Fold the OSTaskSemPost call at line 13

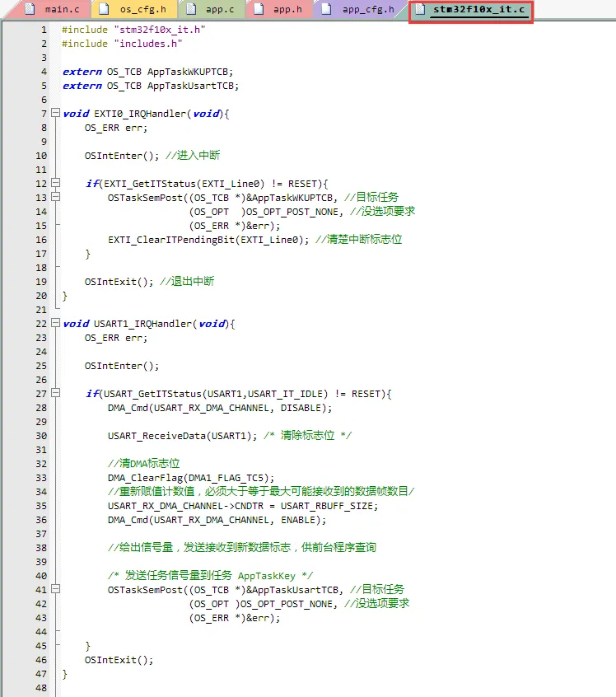[x=55, y=198]
